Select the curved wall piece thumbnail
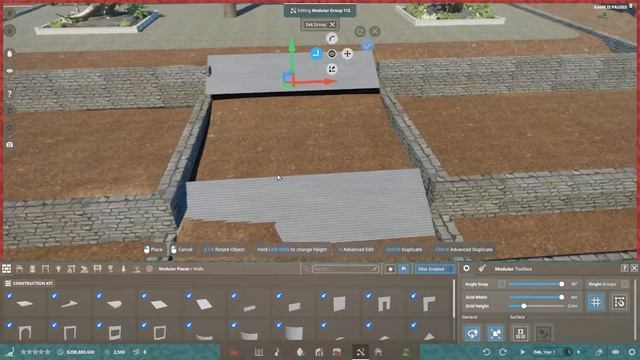Screen dimensions: 640x360 [x=294, y=331]
